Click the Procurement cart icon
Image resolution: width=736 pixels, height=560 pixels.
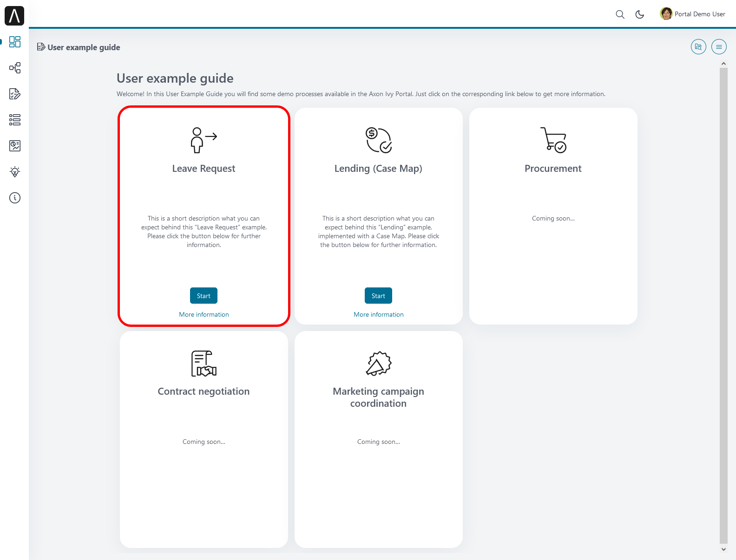point(553,140)
